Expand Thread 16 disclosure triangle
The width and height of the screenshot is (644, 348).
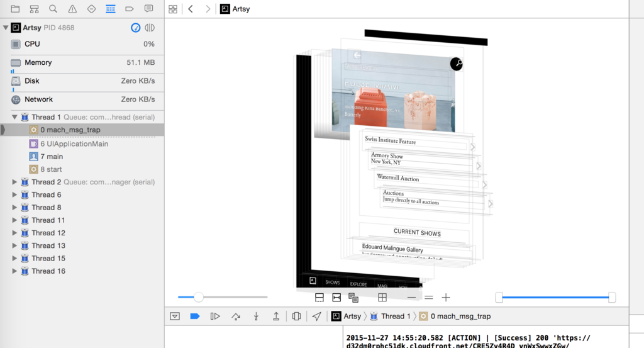point(14,271)
